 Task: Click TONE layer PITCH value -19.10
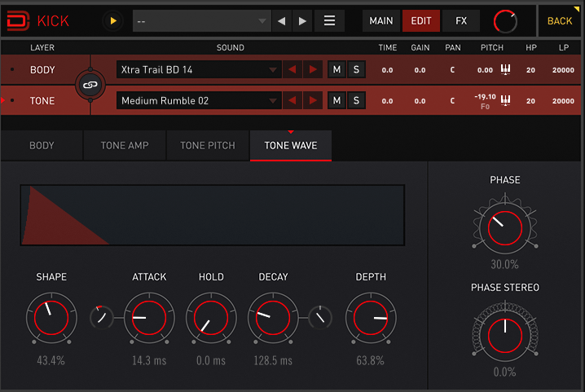485,97
